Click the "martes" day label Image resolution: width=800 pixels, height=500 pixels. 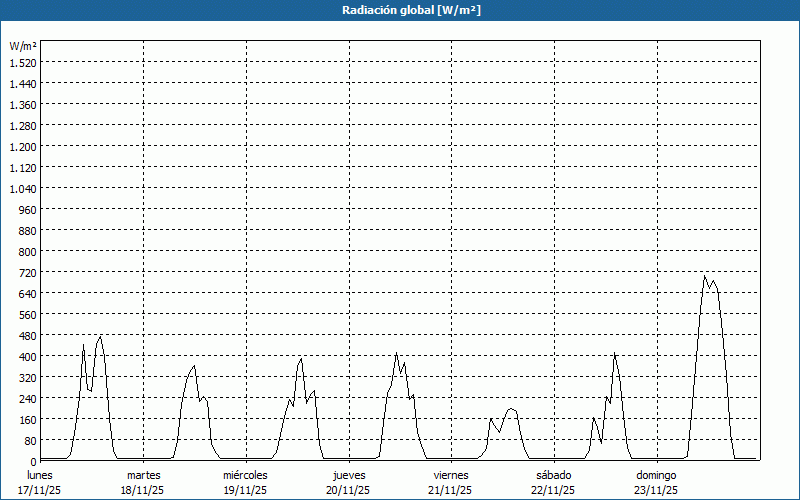(x=143, y=475)
